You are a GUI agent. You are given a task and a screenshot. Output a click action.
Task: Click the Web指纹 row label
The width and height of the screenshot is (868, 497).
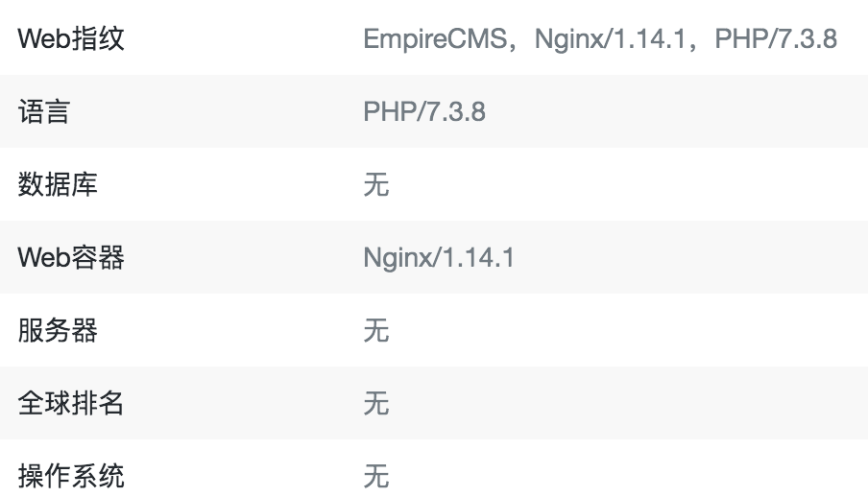[x=71, y=39]
